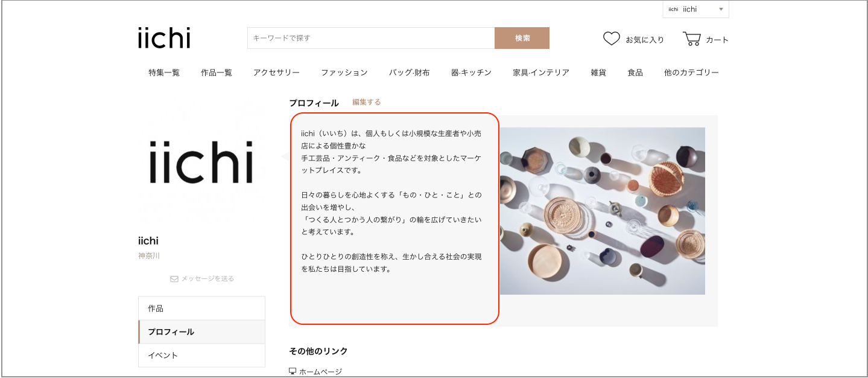This screenshot has width=868, height=378.
Task: Click the heart favorites icon
Action: coord(612,39)
